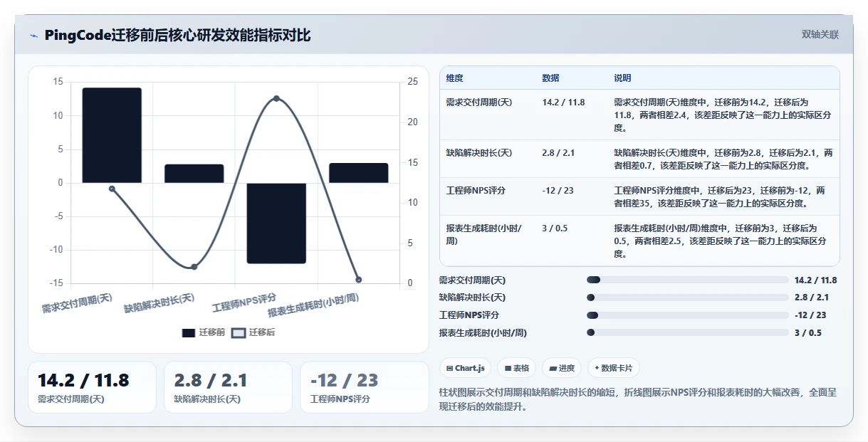Click the PingCode迁移前后核心研发效能指标对比 title
This screenshot has height=442, width=868.
pyautogui.click(x=177, y=35)
